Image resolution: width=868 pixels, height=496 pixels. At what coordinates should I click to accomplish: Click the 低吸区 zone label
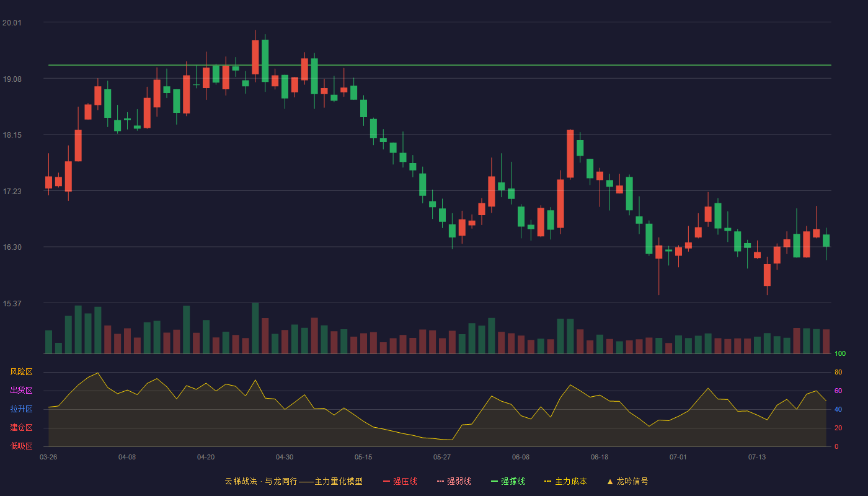click(x=21, y=446)
